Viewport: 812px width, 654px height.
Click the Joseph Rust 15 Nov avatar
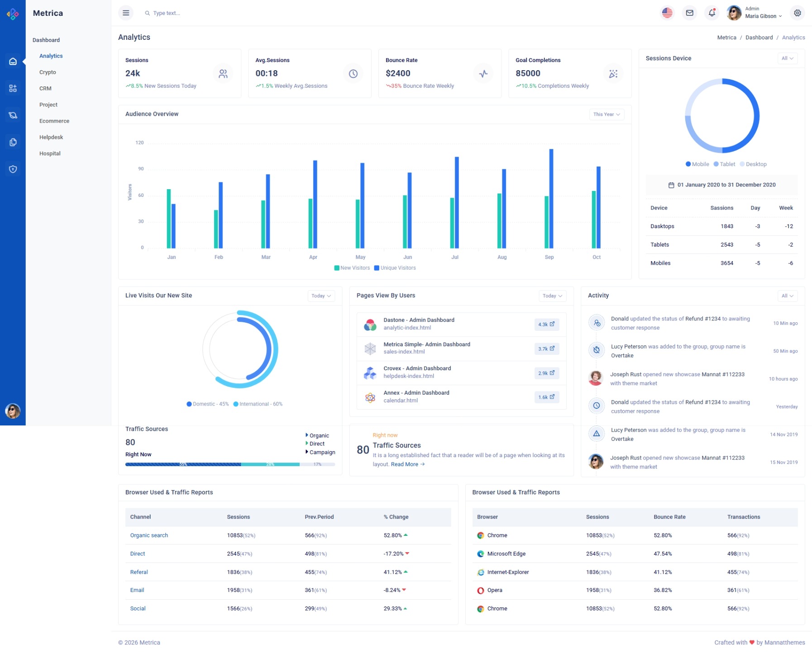click(596, 461)
